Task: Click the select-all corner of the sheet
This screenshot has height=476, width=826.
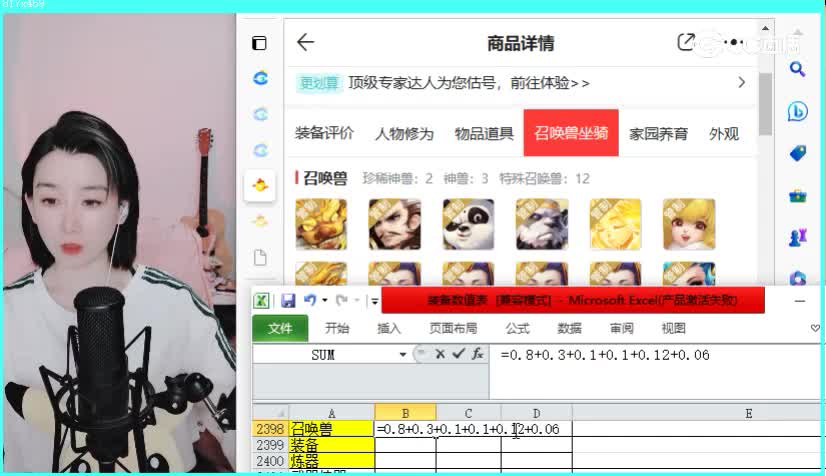Action: tap(271, 413)
